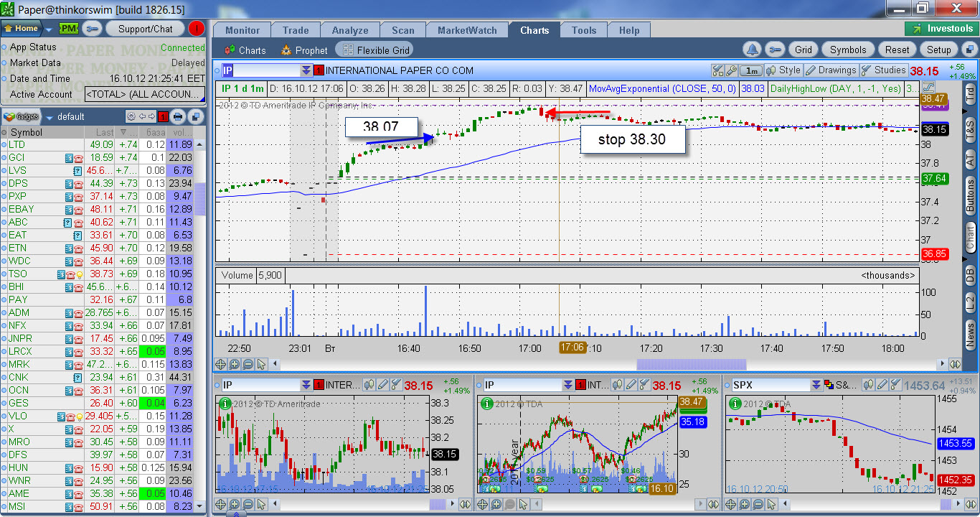Click the Reset button
The image size is (980, 517).
(x=897, y=50)
